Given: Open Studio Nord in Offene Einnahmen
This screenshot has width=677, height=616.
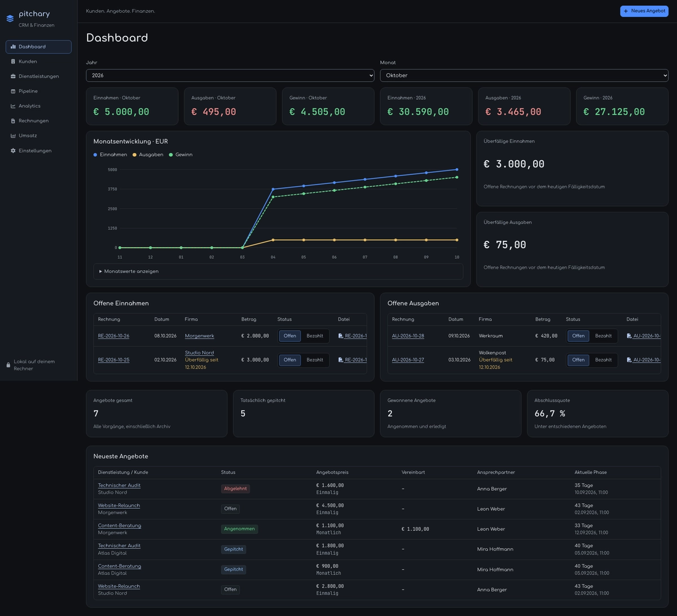Looking at the screenshot, I should (199, 353).
